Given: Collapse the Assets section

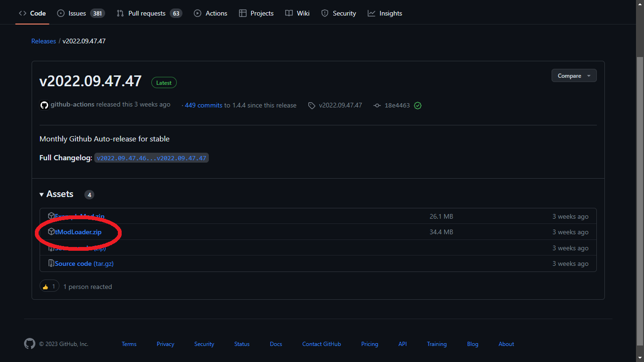Looking at the screenshot, I should pyautogui.click(x=57, y=194).
